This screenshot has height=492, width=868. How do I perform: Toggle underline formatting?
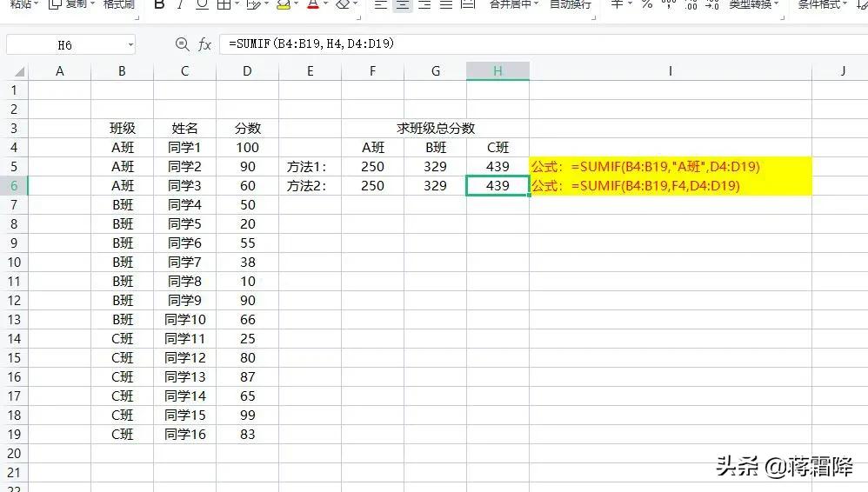[x=202, y=5]
